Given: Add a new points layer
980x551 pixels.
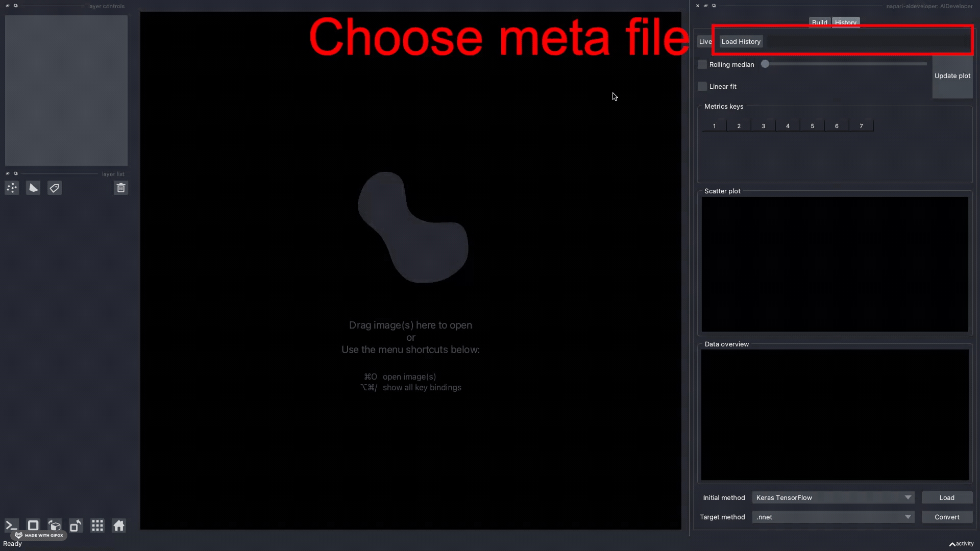Looking at the screenshot, I should pyautogui.click(x=12, y=188).
